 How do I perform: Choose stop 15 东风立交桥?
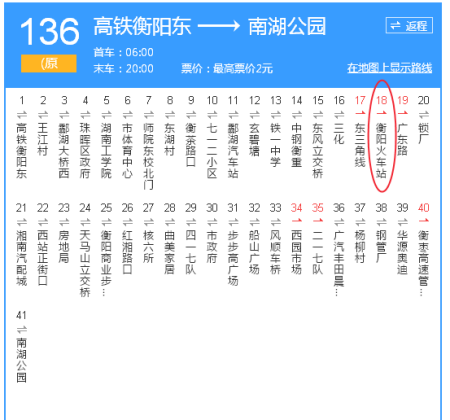pos(318,151)
